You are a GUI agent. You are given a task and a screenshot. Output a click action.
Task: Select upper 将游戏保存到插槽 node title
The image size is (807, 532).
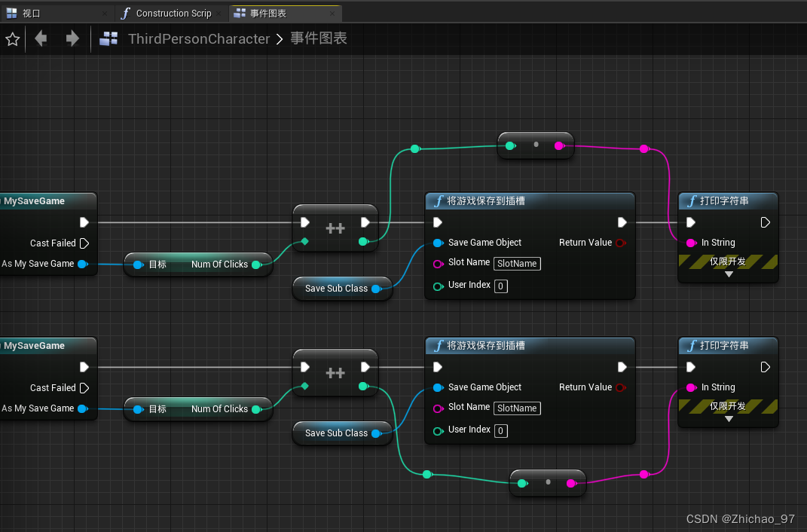click(x=485, y=201)
